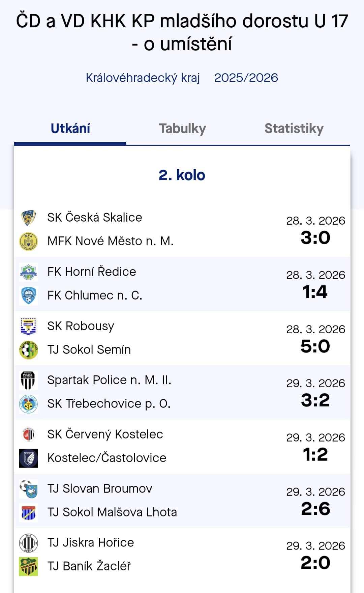364x593 pixels.
Task: Open the 2:6 match result
Action: coord(315,509)
